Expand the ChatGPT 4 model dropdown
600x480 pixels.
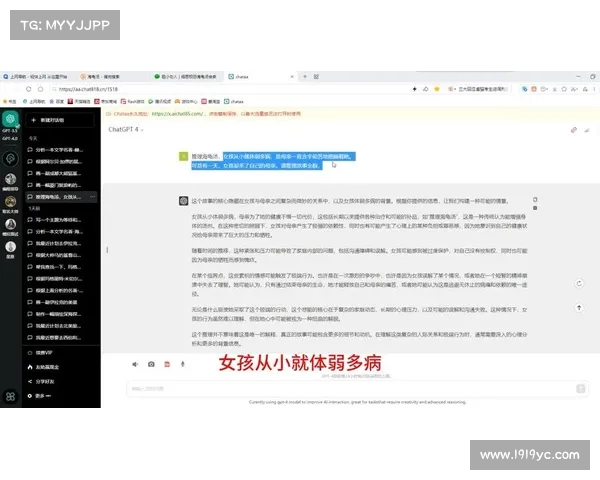coord(126,129)
